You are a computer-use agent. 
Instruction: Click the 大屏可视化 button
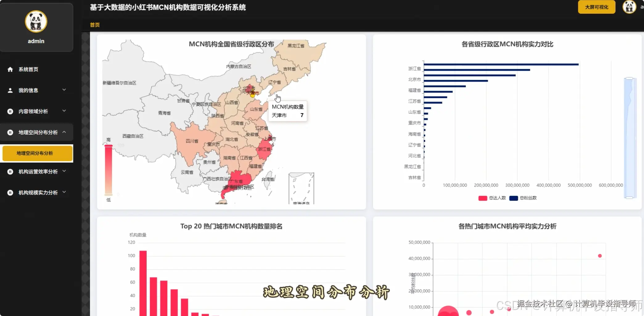click(x=597, y=7)
